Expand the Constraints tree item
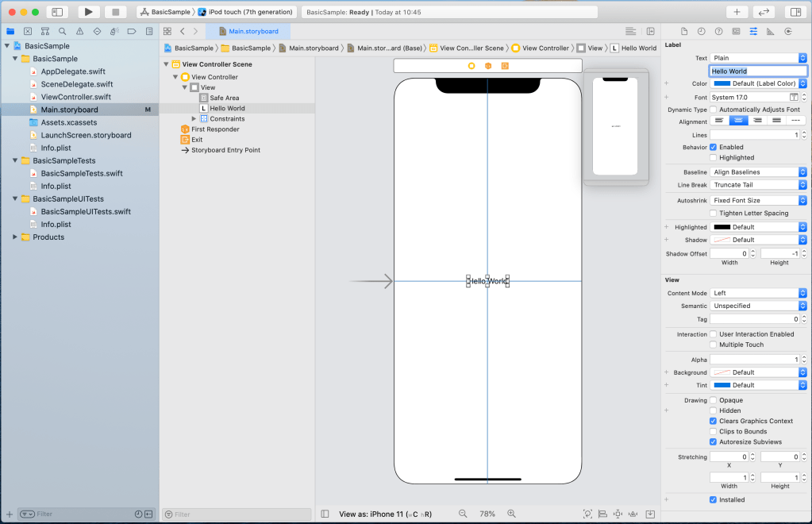The image size is (812, 524). 194,119
